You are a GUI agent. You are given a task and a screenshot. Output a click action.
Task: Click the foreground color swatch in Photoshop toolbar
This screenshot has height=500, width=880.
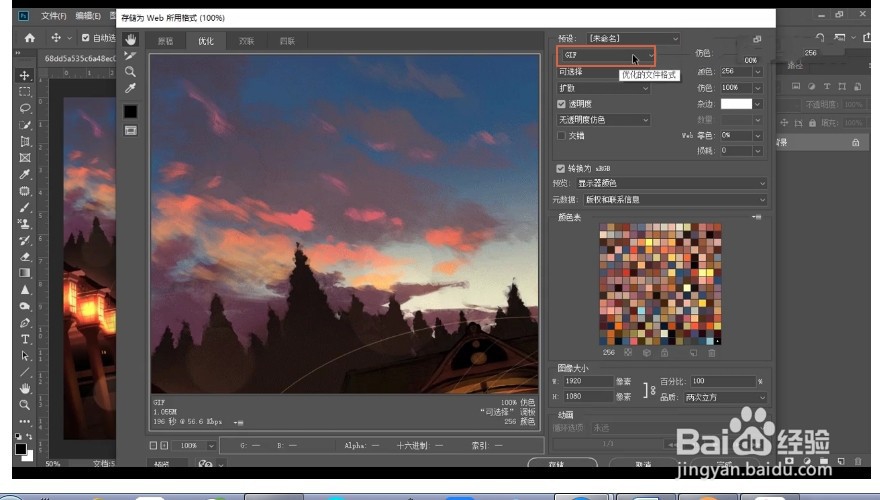click(x=21, y=449)
